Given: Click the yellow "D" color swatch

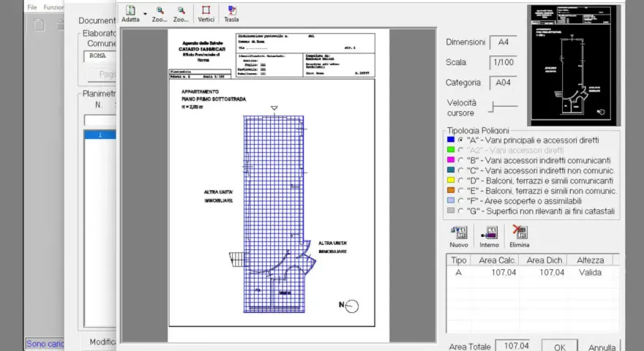Looking at the screenshot, I should [x=451, y=180].
